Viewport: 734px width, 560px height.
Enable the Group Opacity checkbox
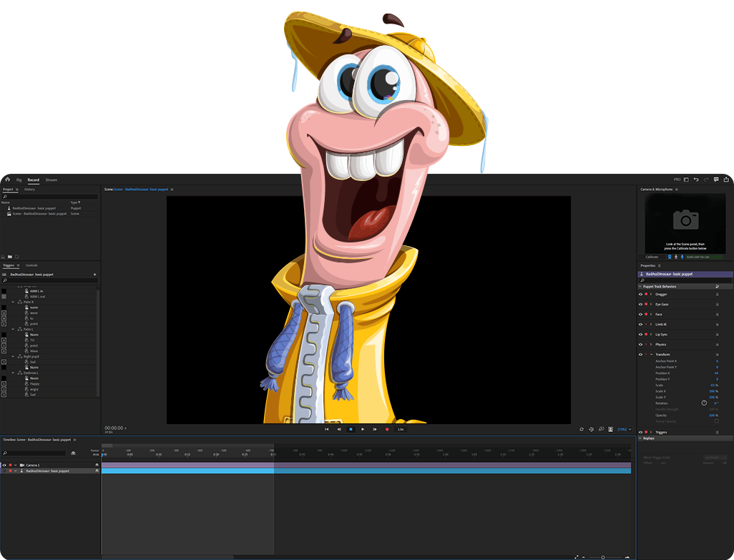(x=716, y=421)
